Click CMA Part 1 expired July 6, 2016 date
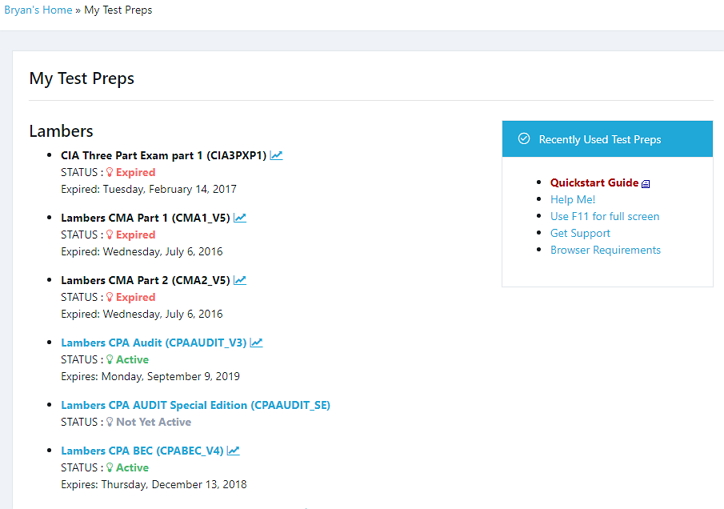724x509 pixels. click(142, 252)
